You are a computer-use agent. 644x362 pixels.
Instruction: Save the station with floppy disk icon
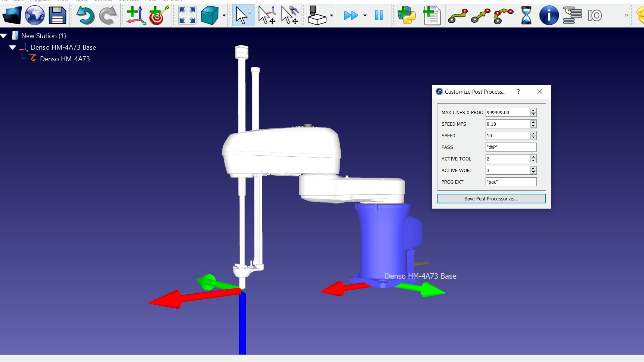pos(58,15)
